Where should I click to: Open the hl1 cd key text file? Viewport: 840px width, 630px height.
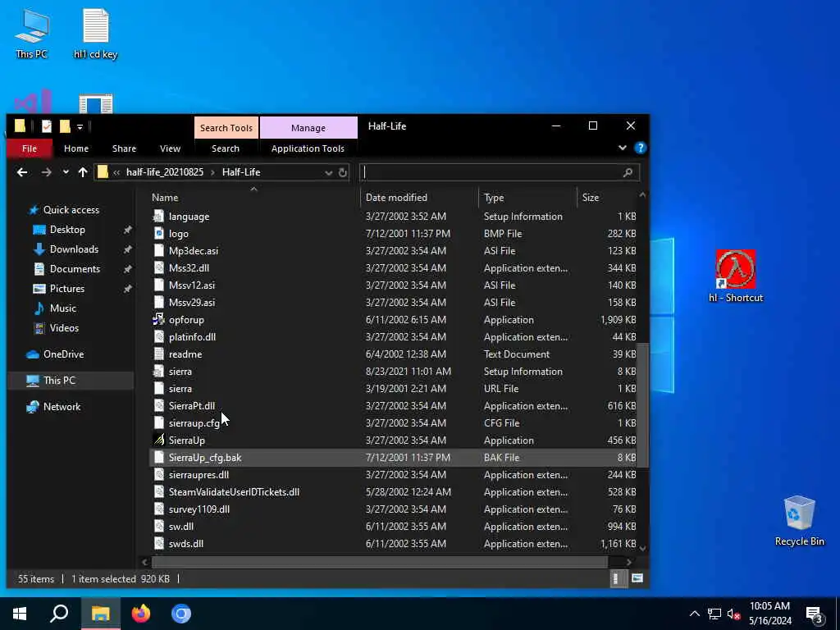(95, 34)
